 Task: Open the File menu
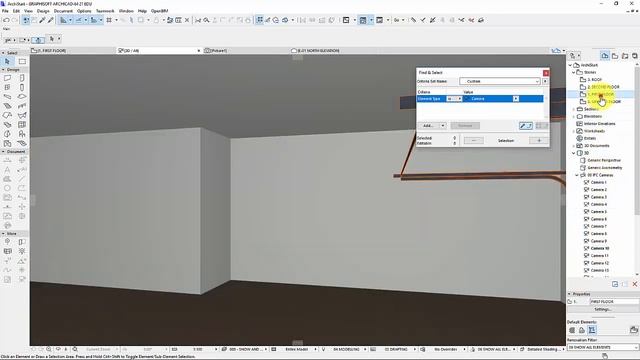pyautogui.click(x=5, y=11)
